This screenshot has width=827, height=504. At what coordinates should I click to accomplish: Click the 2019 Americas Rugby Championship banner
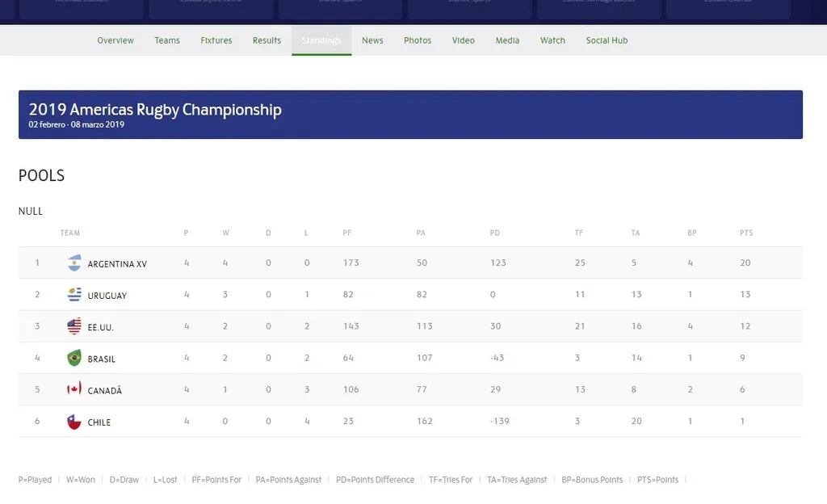point(410,115)
